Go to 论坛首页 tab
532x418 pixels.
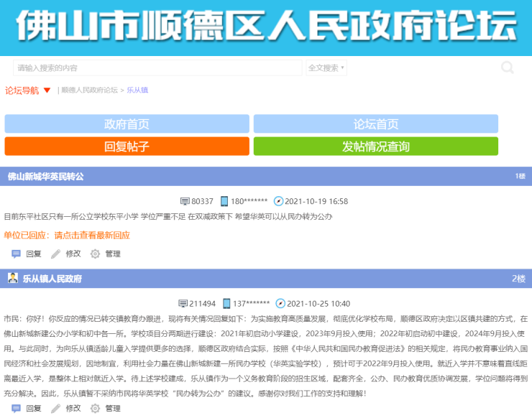click(x=375, y=124)
